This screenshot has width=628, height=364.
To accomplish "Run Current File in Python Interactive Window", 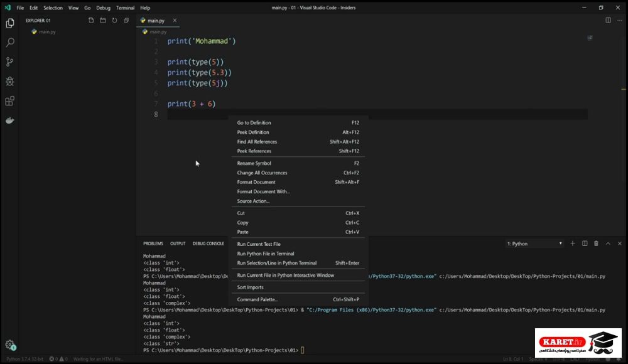I will [298, 275].
